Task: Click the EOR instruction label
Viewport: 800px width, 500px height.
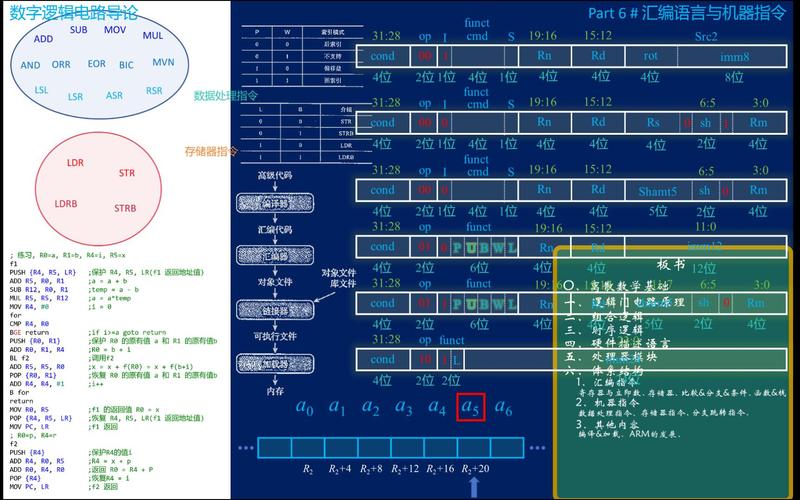Action: point(96,64)
